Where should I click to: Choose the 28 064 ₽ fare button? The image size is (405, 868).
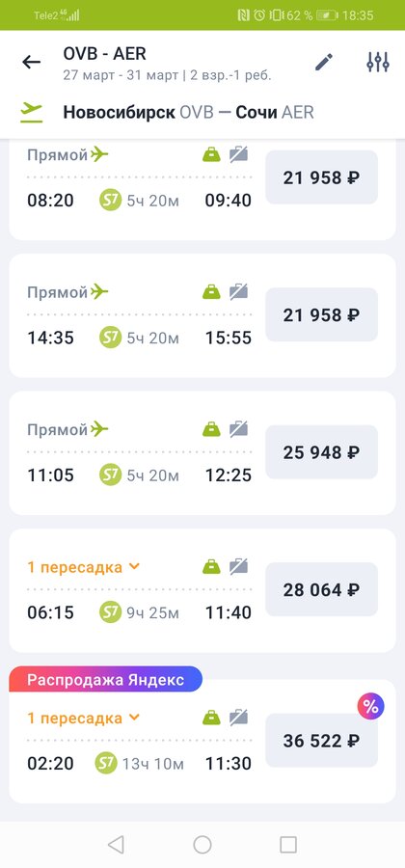(x=321, y=589)
